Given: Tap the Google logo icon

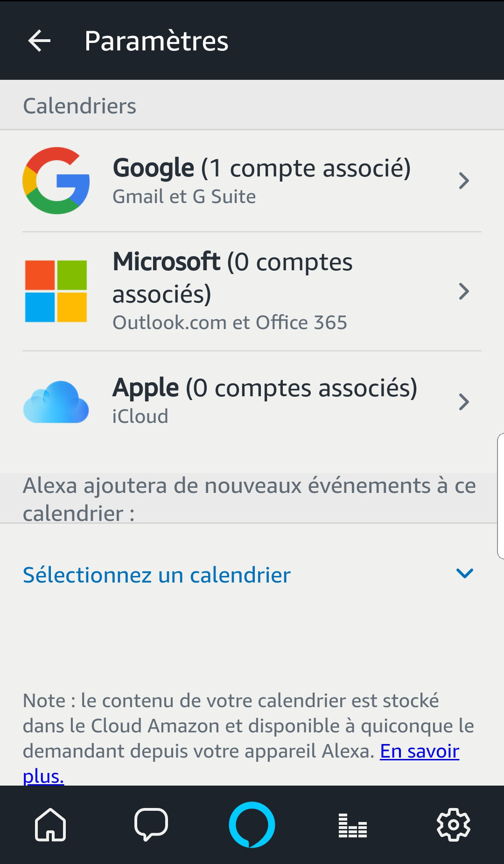Looking at the screenshot, I should tap(56, 181).
